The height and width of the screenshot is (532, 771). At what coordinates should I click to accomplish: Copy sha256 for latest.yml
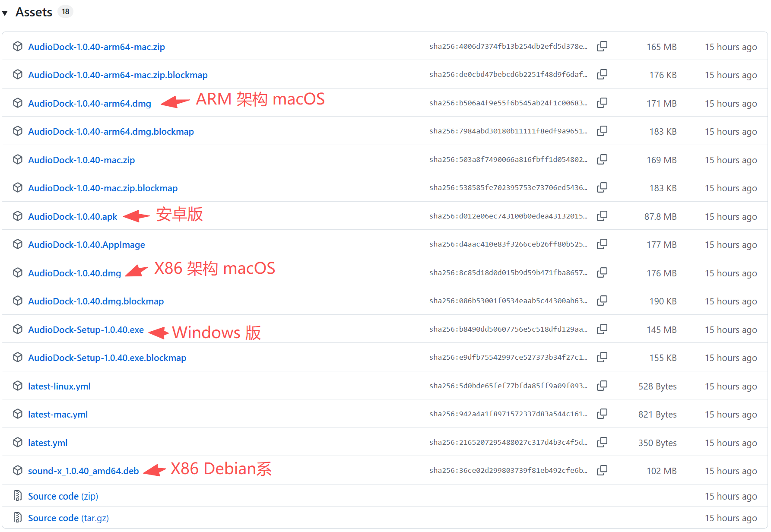click(602, 443)
